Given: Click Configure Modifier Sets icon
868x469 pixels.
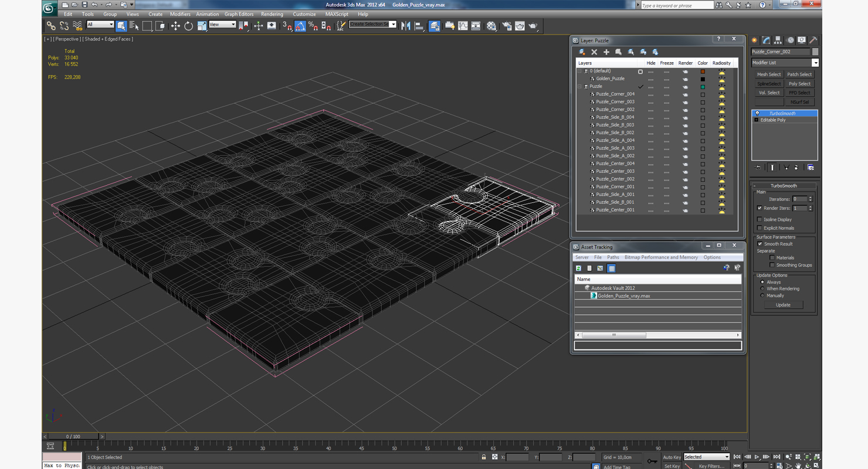Looking at the screenshot, I should tap(811, 168).
